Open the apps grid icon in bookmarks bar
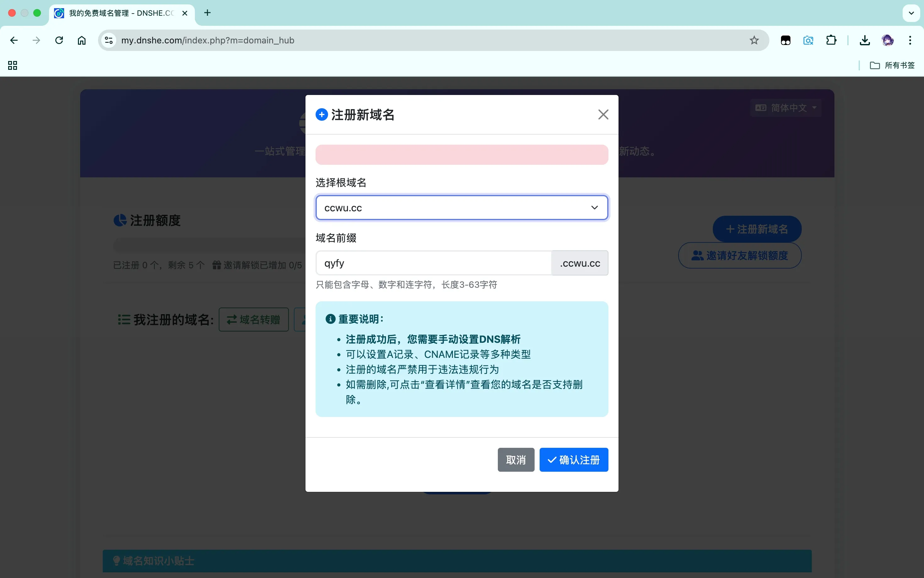 13,65
